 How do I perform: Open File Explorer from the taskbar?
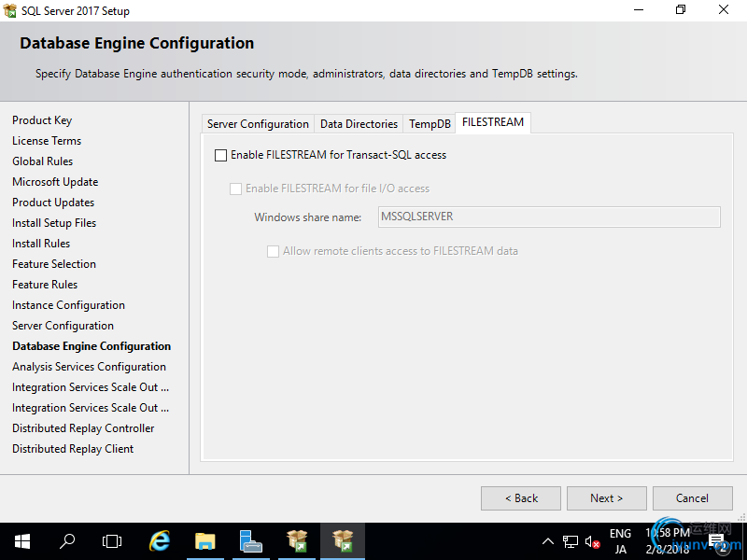click(x=205, y=541)
